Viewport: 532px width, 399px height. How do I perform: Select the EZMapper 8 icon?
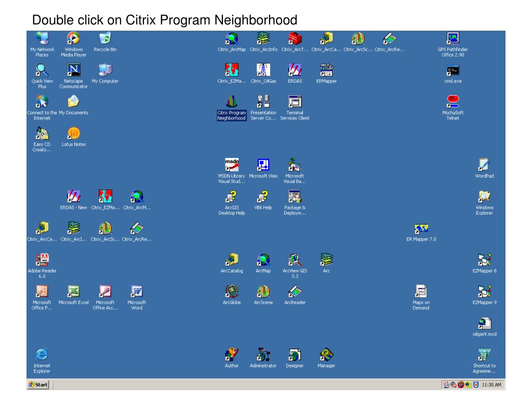tap(485, 260)
